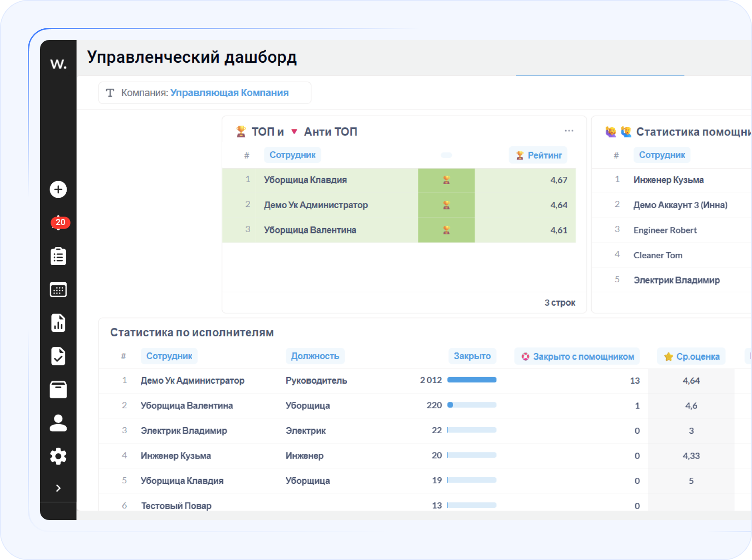This screenshot has width=752, height=560.
Task: Click the trophy badge next to Уборщица Клавдия
Action: (x=446, y=179)
